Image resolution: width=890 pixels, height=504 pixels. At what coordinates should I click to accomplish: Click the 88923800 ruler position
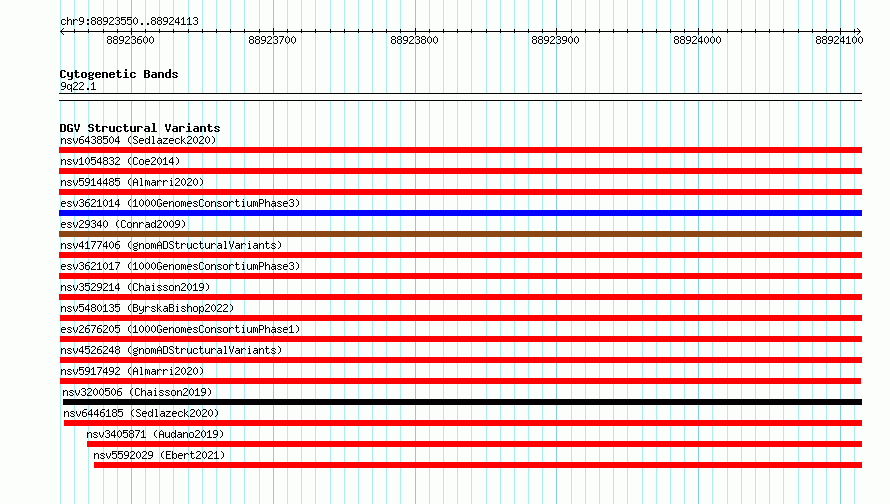414,40
